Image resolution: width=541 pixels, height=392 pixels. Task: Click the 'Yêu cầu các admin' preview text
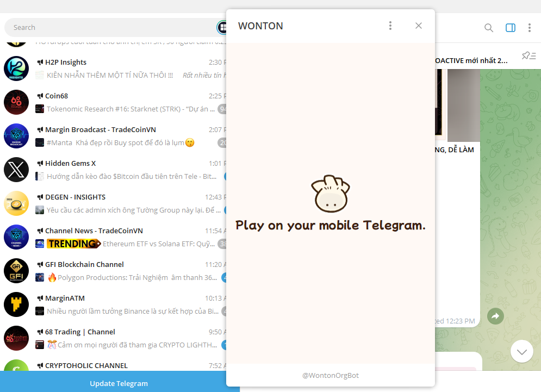click(x=134, y=210)
